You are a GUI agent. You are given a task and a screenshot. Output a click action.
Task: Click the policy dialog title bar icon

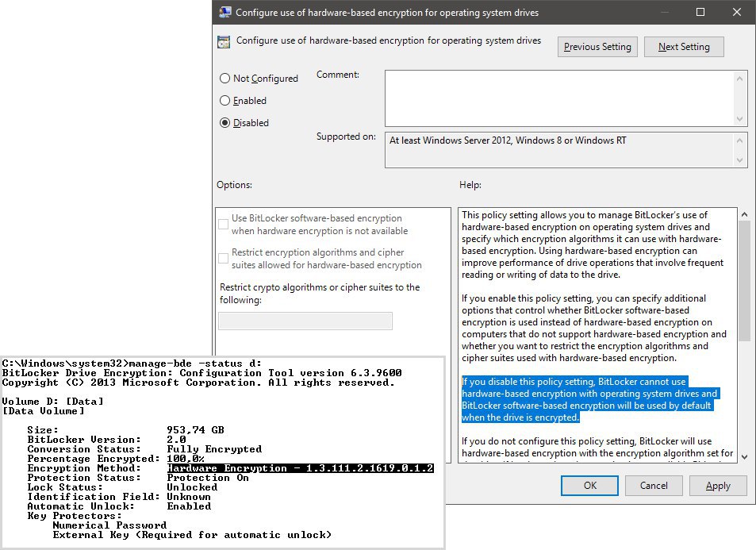pyautogui.click(x=224, y=12)
